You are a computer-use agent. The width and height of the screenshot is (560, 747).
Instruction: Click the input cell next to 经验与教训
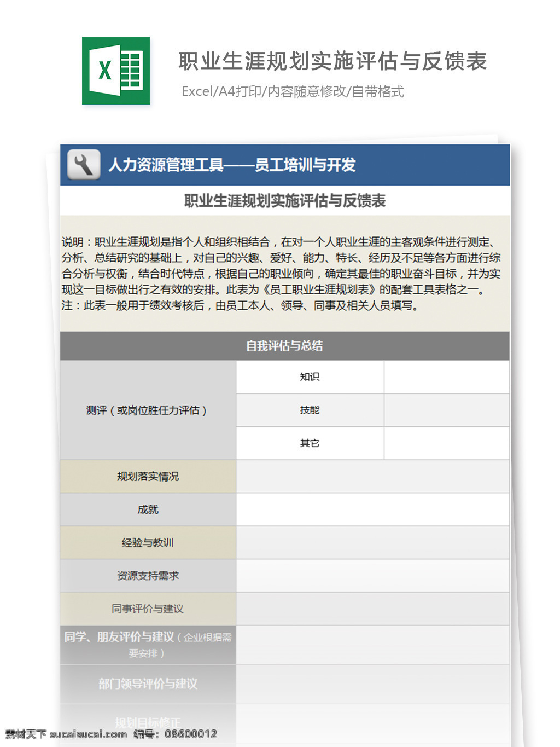pyautogui.click(x=373, y=543)
